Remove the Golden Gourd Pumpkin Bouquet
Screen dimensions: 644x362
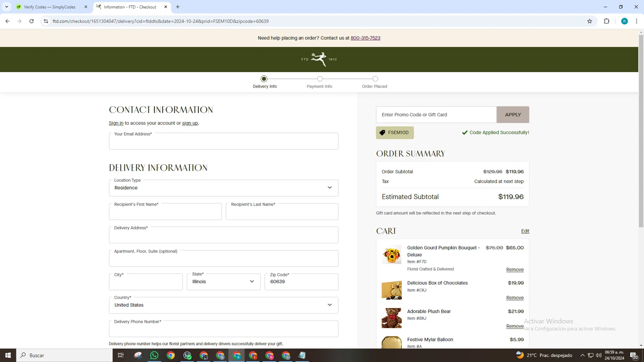pos(515,269)
